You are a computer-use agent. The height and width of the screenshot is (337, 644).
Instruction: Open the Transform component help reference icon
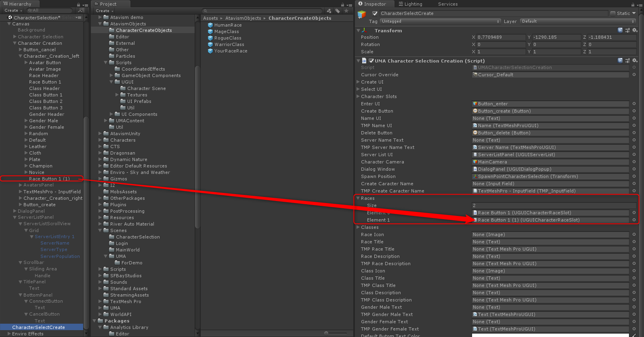point(620,30)
